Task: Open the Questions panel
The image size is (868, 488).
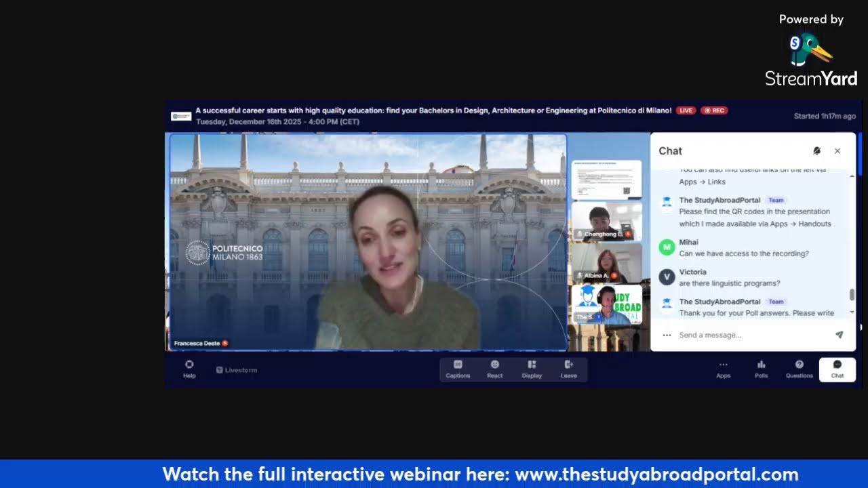Action: (799, 369)
